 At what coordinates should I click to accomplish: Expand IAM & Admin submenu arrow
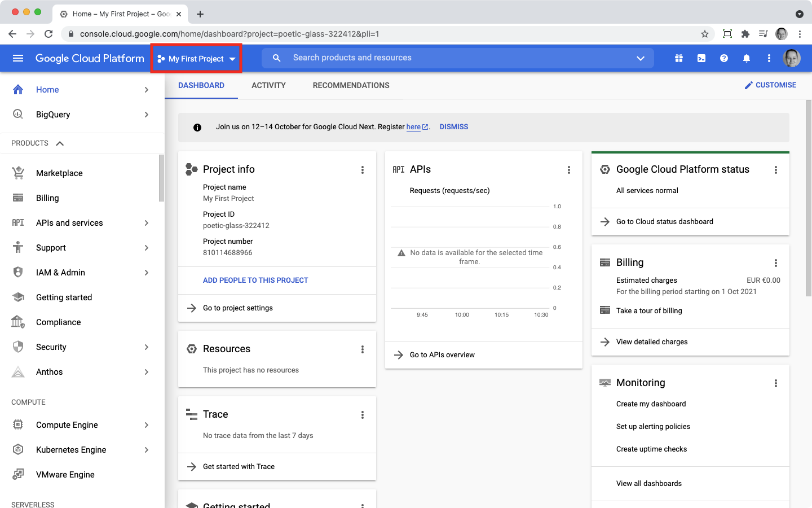coord(147,273)
